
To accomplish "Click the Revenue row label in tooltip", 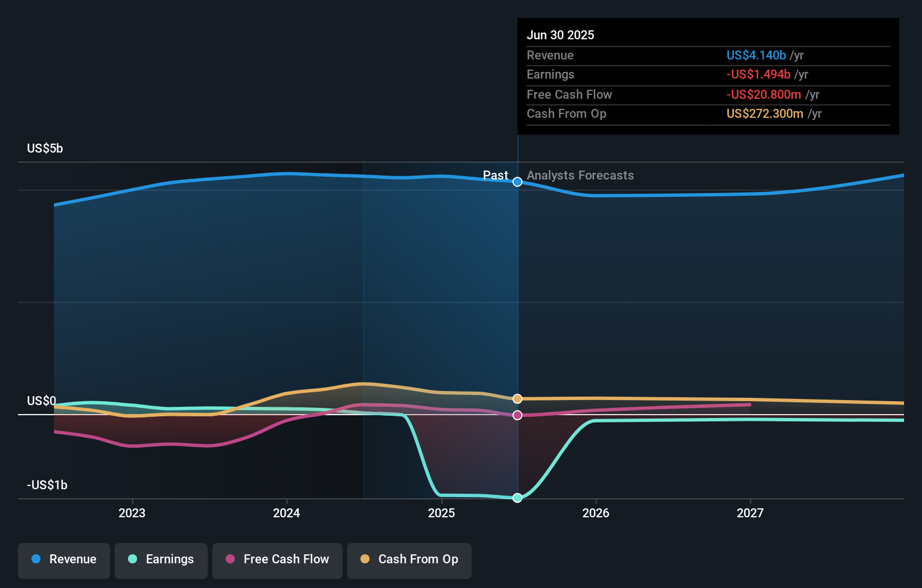I will click(550, 55).
